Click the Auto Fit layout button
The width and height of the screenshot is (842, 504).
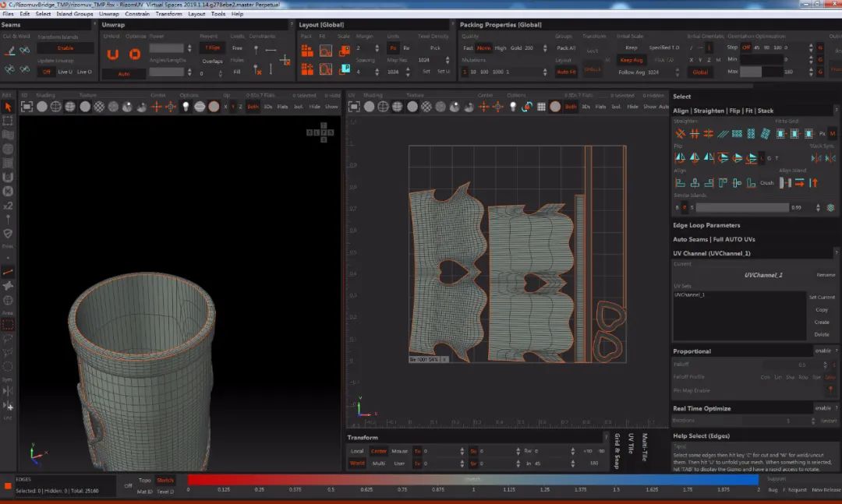pos(566,72)
